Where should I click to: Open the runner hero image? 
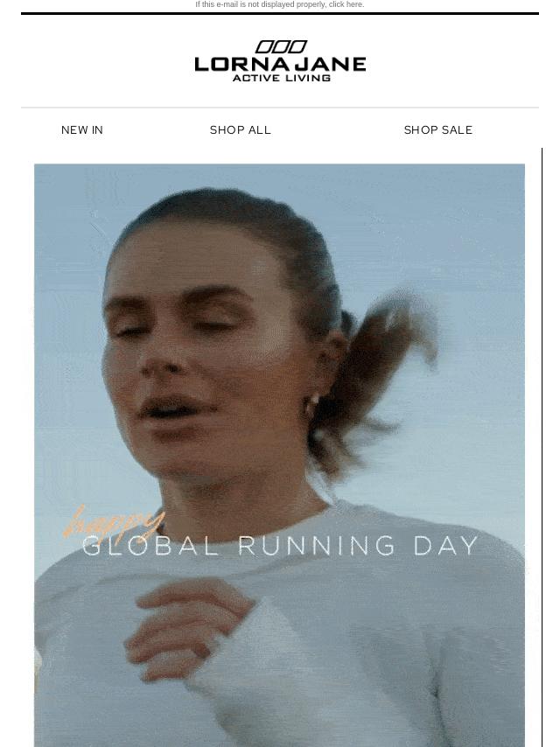point(279,455)
